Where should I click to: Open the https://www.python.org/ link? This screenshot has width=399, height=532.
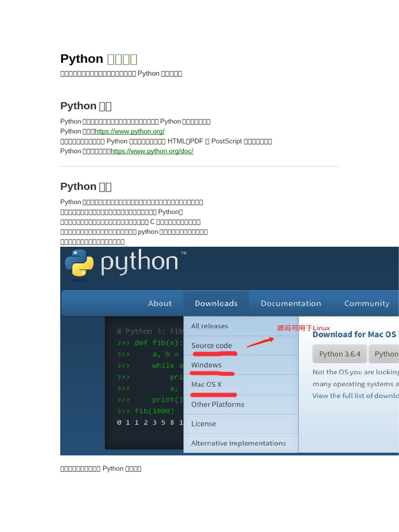point(129,131)
